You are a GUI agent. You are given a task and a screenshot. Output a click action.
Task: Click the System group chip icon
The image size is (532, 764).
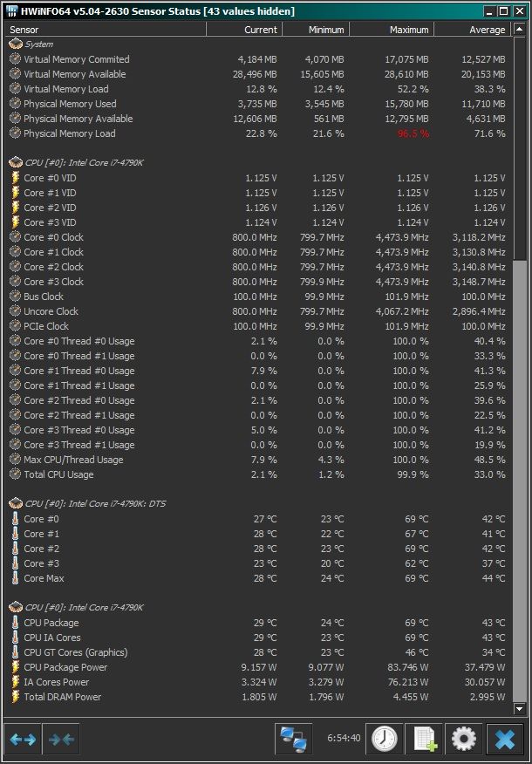[x=16, y=44]
